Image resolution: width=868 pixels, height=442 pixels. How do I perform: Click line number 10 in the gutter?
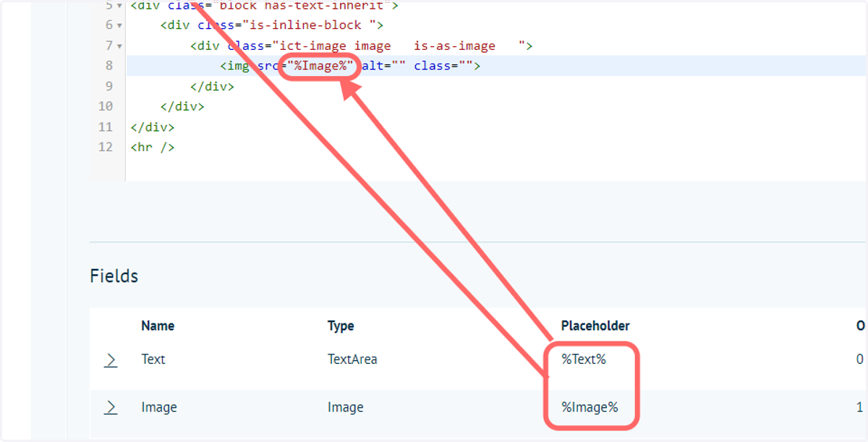tap(106, 106)
